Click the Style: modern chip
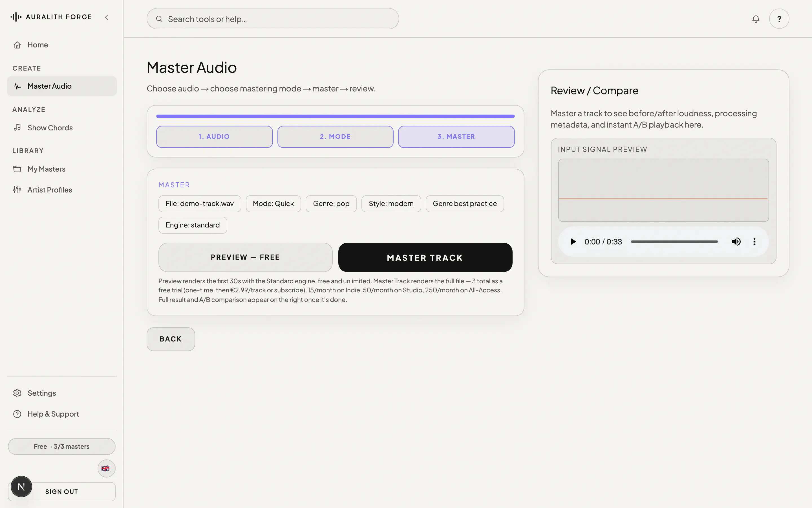The image size is (812, 508). [x=391, y=203]
